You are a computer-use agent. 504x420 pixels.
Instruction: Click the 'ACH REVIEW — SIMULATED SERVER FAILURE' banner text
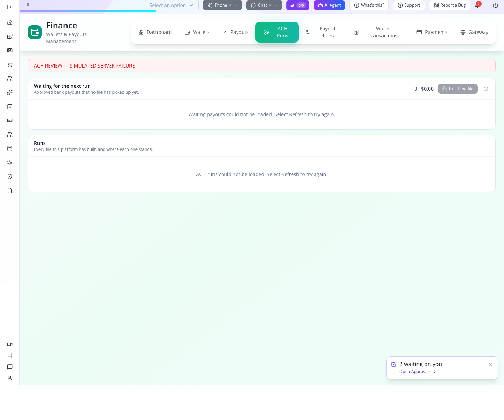[84, 66]
